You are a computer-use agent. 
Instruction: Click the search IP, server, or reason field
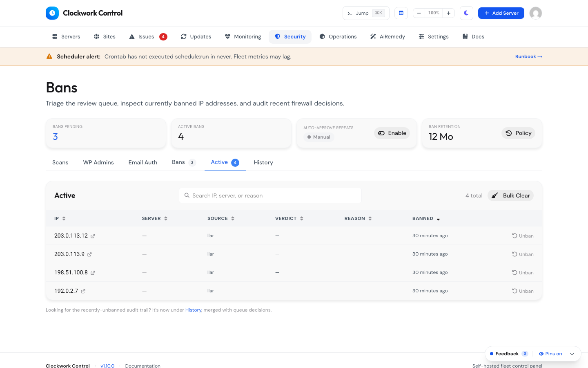coord(270,195)
